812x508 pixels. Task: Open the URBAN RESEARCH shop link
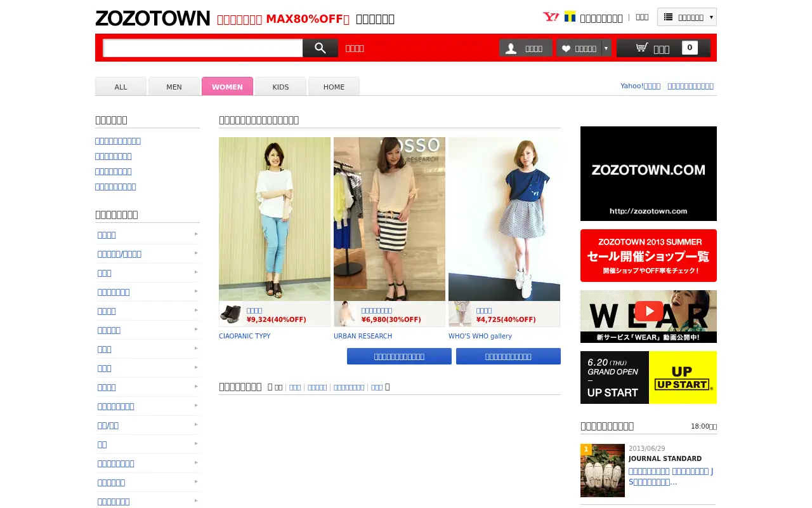pos(363,336)
